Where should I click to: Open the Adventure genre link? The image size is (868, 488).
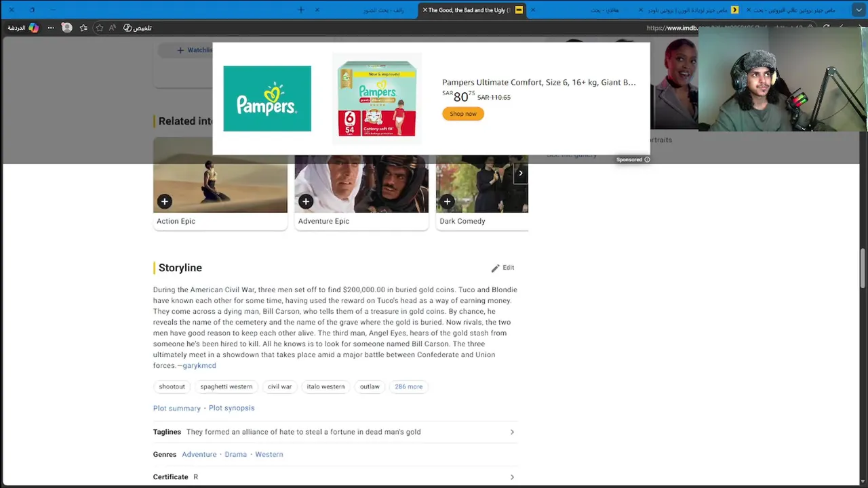tap(199, 454)
